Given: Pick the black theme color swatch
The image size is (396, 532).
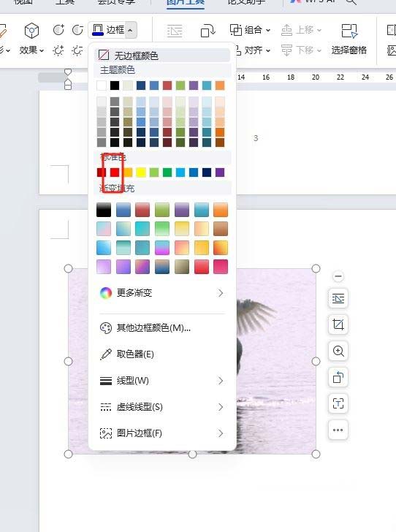Looking at the screenshot, I should pos(115,85).
